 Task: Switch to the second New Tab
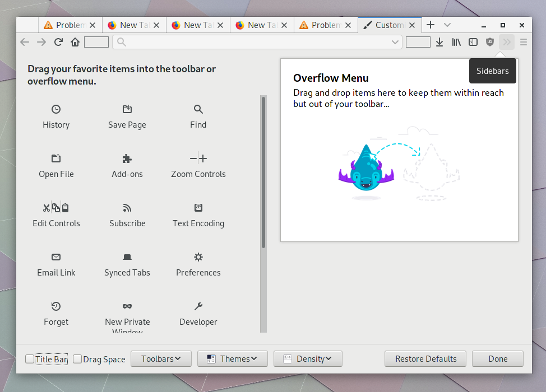point(198,25)
